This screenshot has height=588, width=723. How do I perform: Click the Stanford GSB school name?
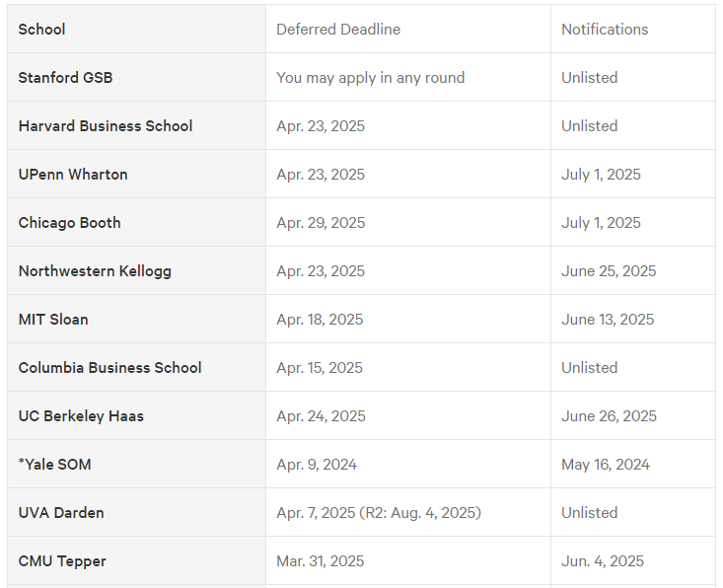pyautogui.click(x=65, y=78)
